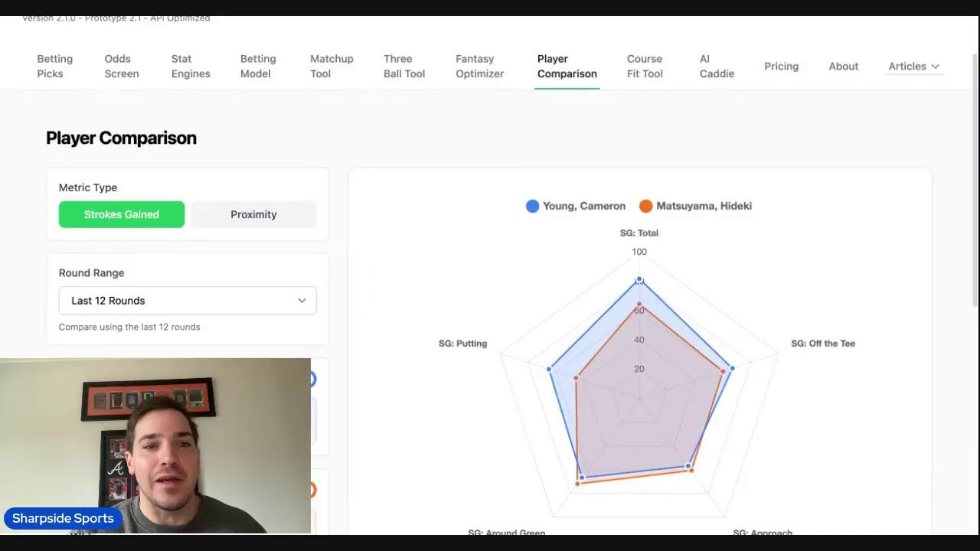Click the SG: Off the Tee label
980x551 pixels.
tap(823, 344)
